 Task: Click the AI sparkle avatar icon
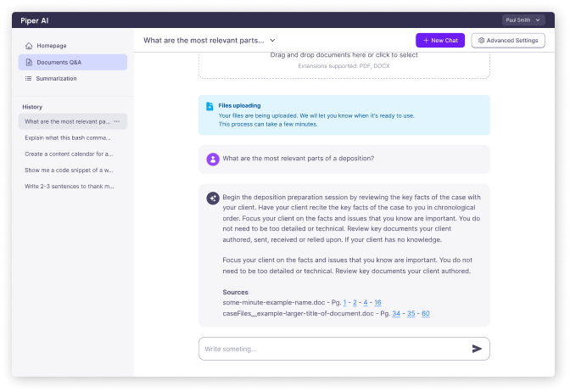pyautogui.click(x=213, y=199)
